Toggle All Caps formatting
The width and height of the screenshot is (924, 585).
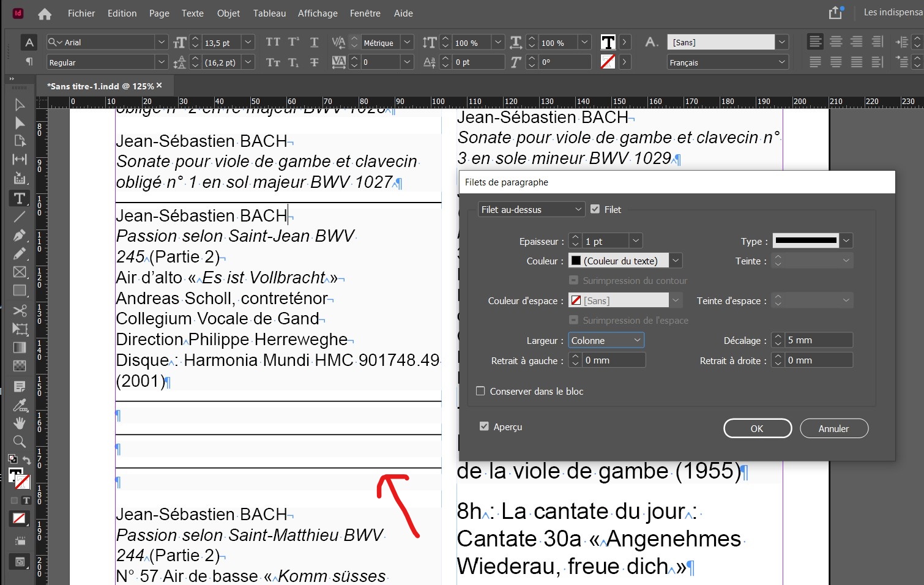coord(273,42)
